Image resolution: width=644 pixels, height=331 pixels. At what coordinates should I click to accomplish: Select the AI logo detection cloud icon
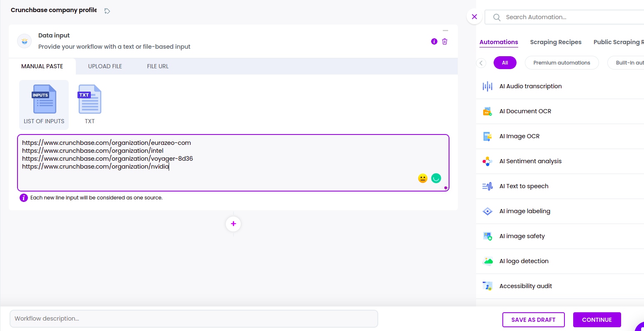pyautogui.click(x=487, y=261)
